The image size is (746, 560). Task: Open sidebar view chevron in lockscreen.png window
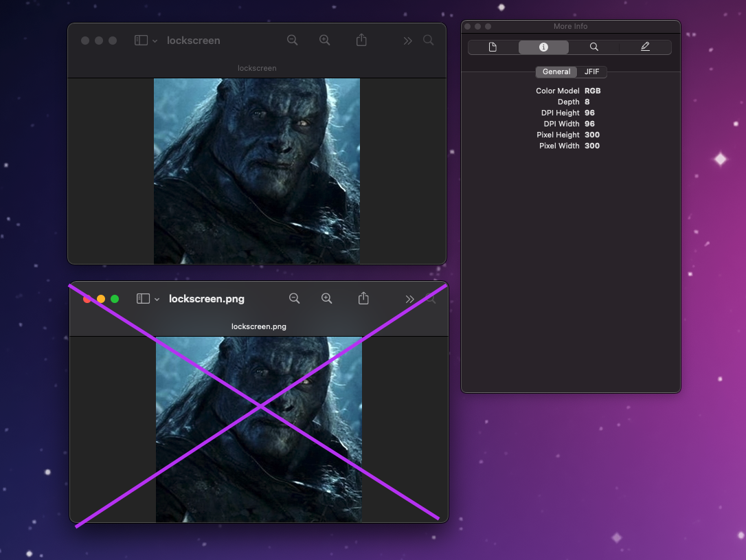[x=157, y=300]
